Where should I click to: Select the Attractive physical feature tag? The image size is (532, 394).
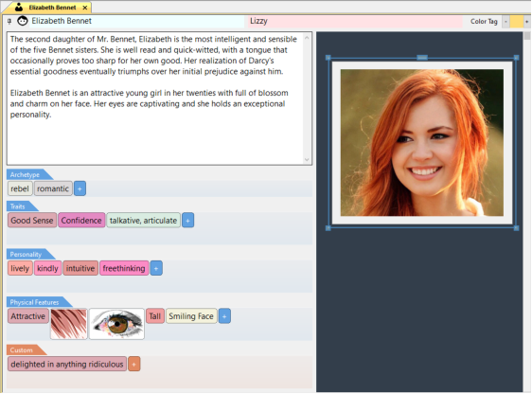[x=28, y=316]
